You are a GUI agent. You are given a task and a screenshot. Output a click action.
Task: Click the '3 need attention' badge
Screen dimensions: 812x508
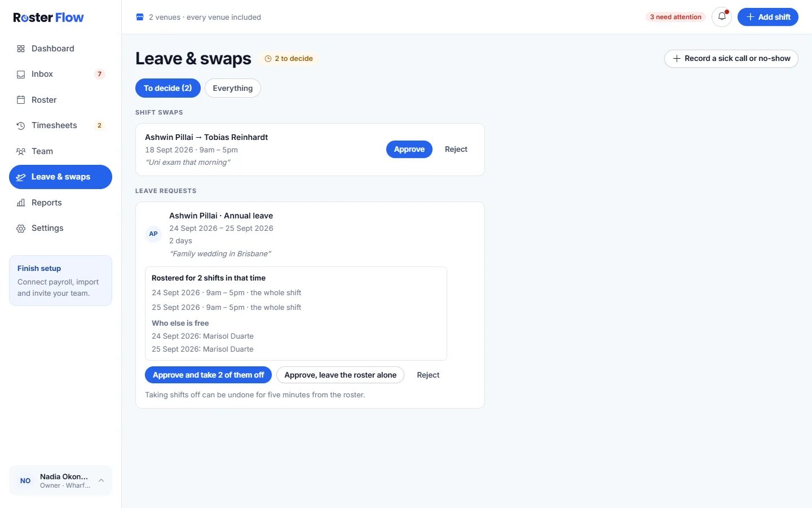tap(676, 17)
